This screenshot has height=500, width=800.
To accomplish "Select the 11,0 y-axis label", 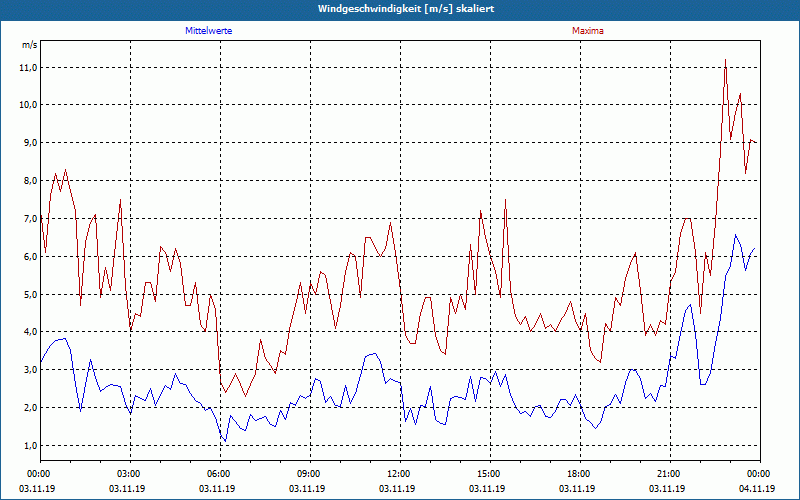I will pos(29,67).
